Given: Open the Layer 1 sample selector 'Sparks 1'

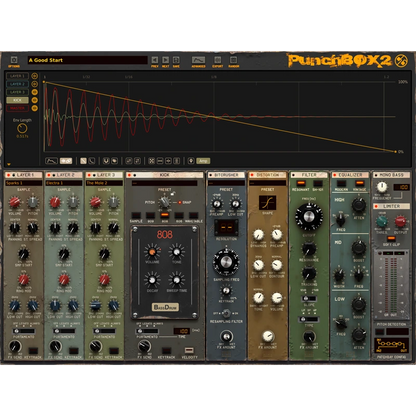Looking at the screenshot, I should [24, 183].
